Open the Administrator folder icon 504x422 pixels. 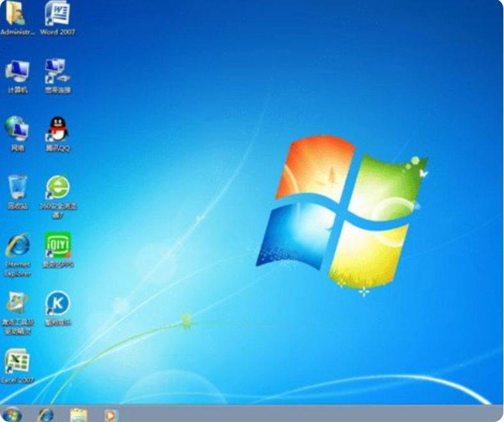16,13
